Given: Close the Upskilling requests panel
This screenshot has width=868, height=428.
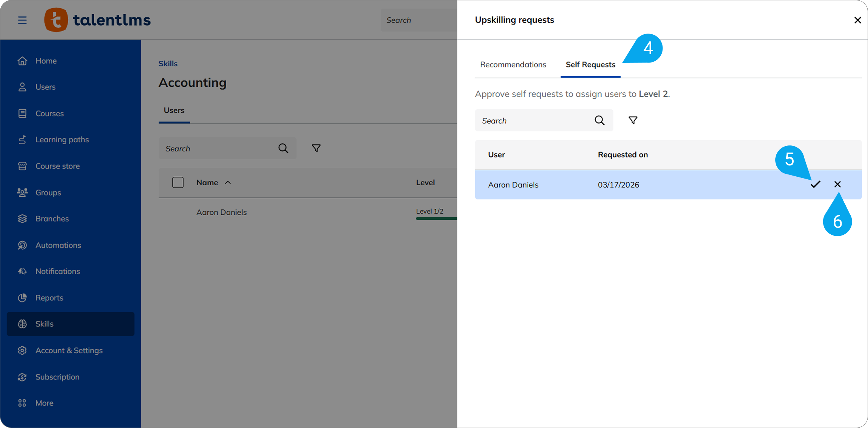Looking at the screenshot, I should click(x=857, y=20).
